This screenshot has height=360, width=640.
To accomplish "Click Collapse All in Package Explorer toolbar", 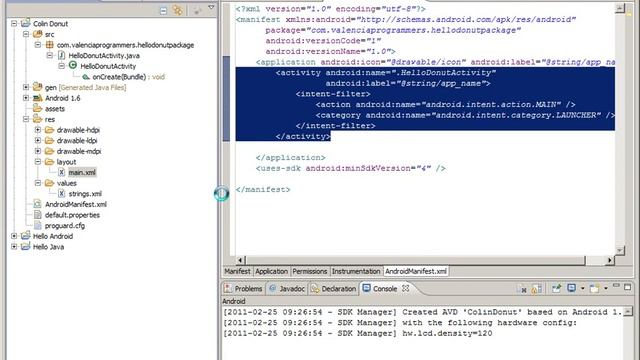I will click(163, 11).
